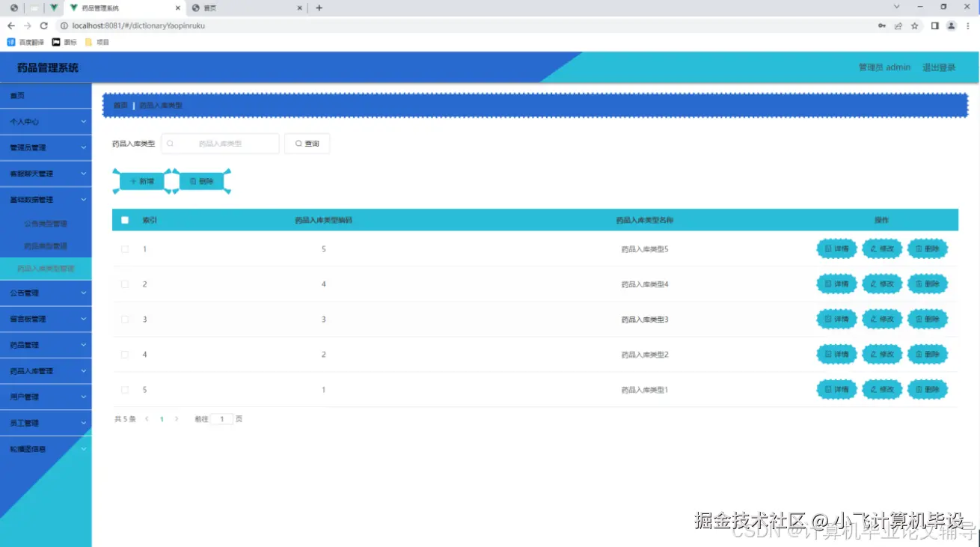980x547 pixels.
Task: Close the 首页 browser tab
Action: [x=300, y=7]
